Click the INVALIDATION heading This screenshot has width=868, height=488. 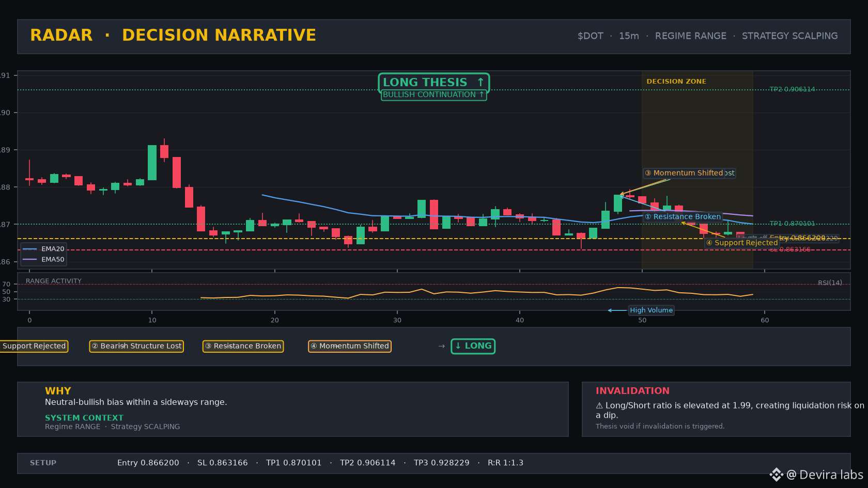pyautogui.click(x=632, y=391)
